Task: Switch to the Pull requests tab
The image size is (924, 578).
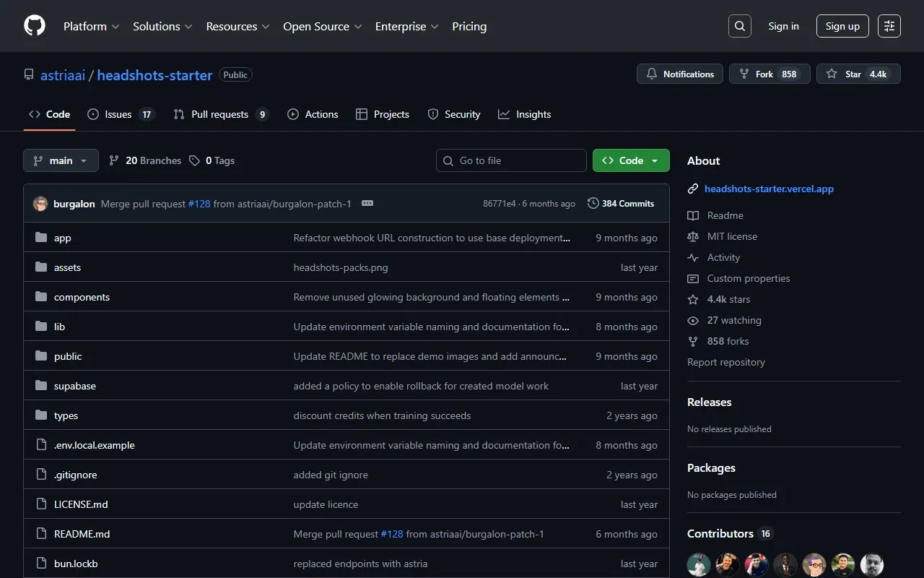Action: (x=221, y=114)
